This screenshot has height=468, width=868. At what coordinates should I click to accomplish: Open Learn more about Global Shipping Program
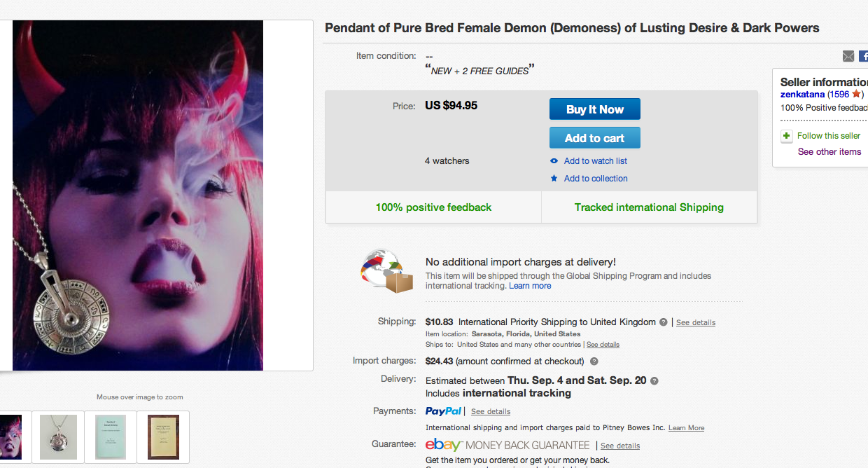[x=530, y=286]
